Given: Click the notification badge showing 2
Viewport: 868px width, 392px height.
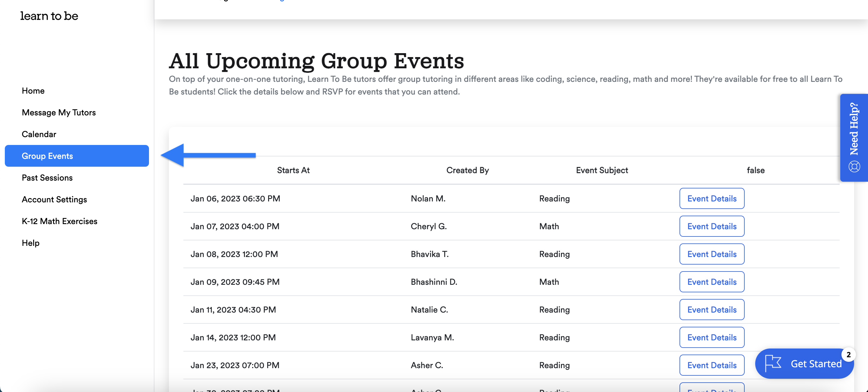Looking at the screenshot, I should point(848,355).
